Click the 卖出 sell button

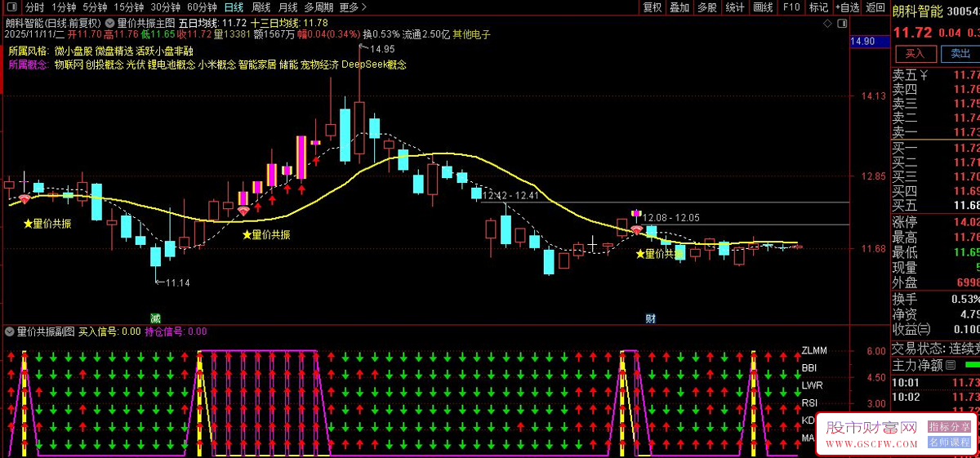coord(960,54)
